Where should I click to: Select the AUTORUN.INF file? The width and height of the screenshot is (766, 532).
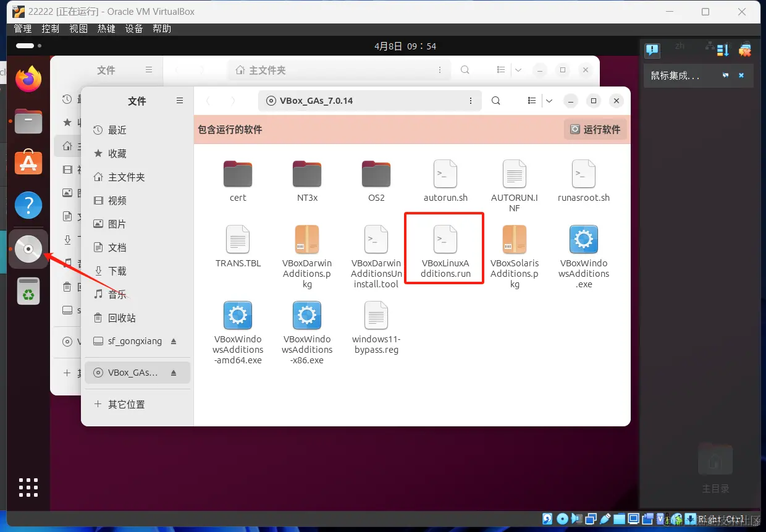tap(515, 186)
